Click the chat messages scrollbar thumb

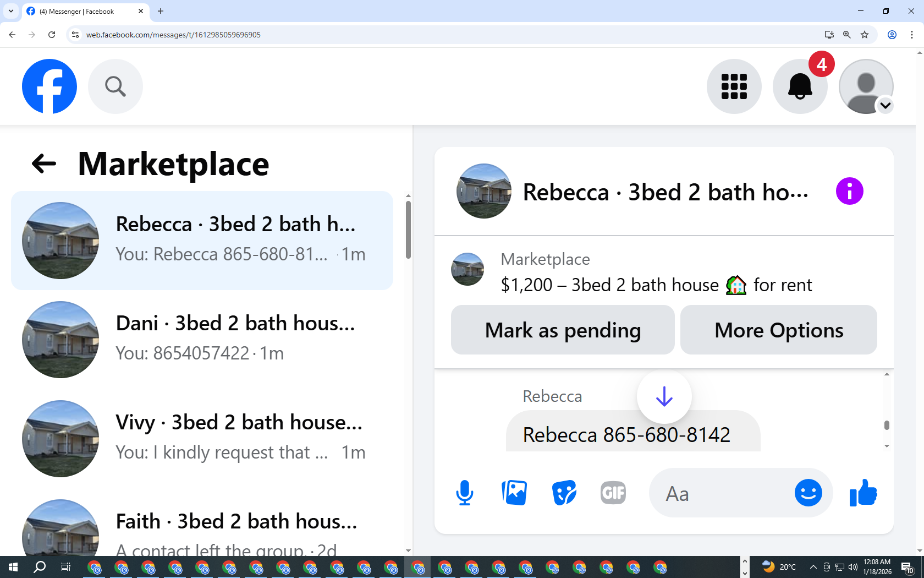[x=887, y=425]
